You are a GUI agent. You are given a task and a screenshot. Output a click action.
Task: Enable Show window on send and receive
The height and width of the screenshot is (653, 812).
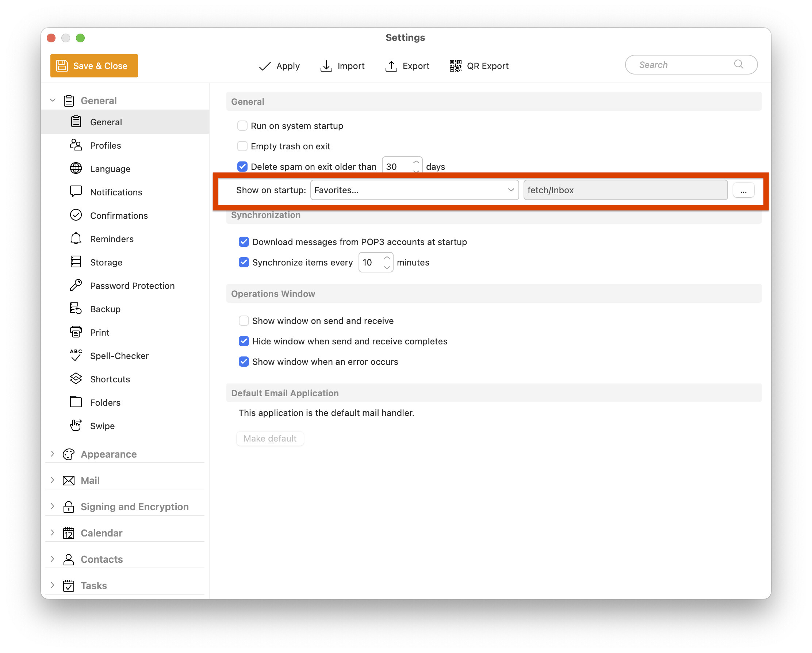(x=244, y=321)
